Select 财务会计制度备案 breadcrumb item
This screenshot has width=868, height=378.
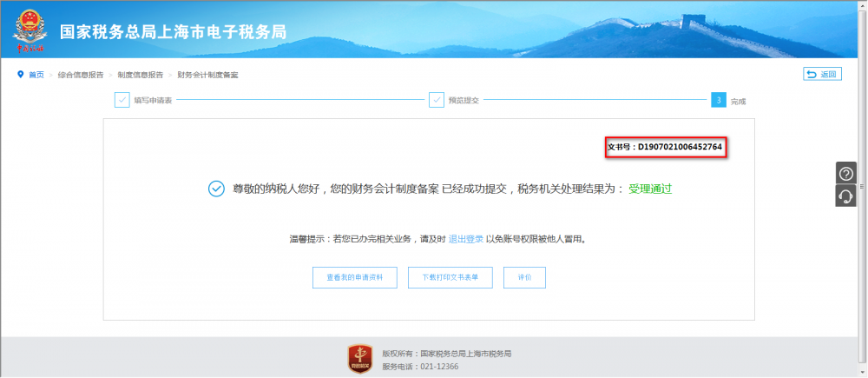point(207,75)
